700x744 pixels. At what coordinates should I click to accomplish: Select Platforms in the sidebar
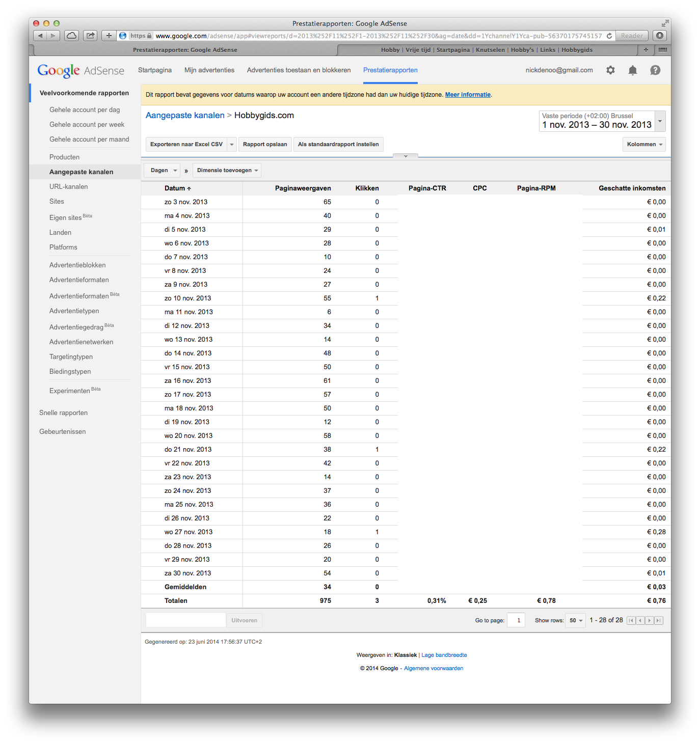(x=63, y=247)
